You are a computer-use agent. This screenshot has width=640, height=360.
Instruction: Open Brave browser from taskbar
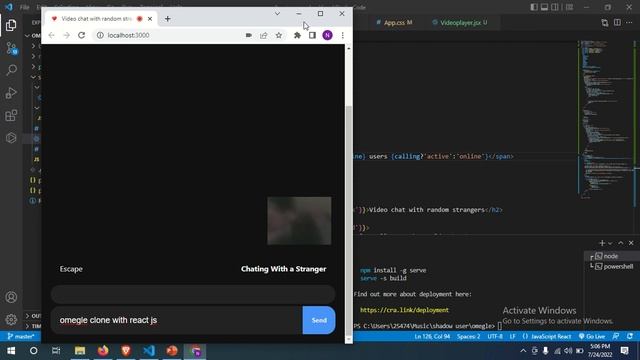click(126, 351)
